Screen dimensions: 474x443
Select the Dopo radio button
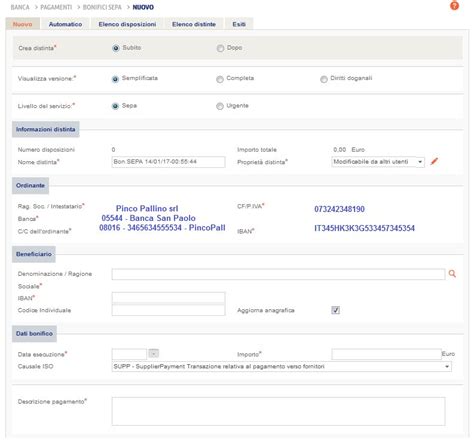click(220, 48)
